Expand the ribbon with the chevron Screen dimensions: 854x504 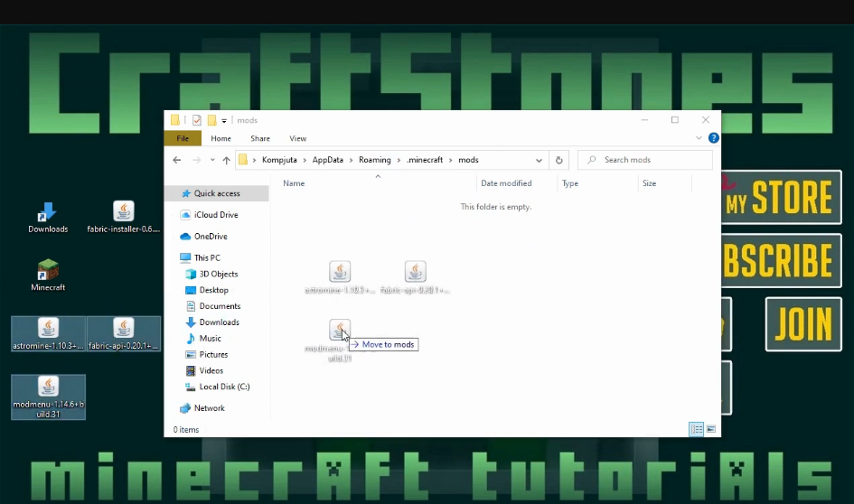point(699,138)
